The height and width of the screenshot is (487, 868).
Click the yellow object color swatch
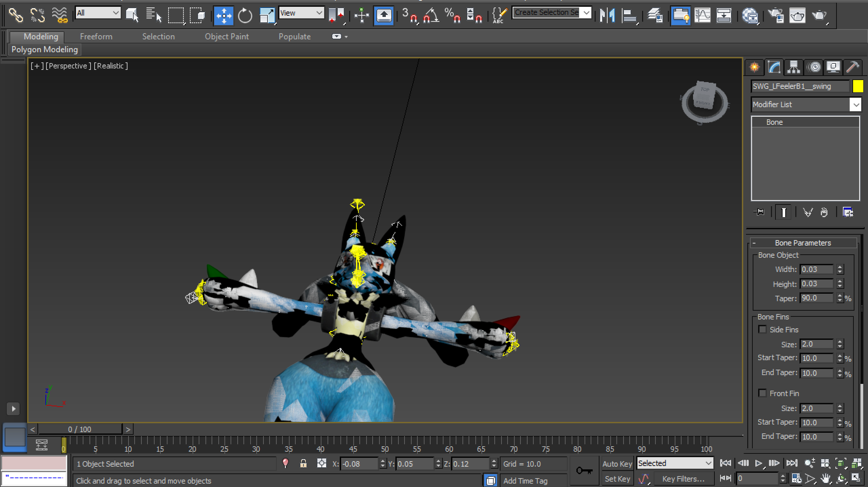pos(857,86)
